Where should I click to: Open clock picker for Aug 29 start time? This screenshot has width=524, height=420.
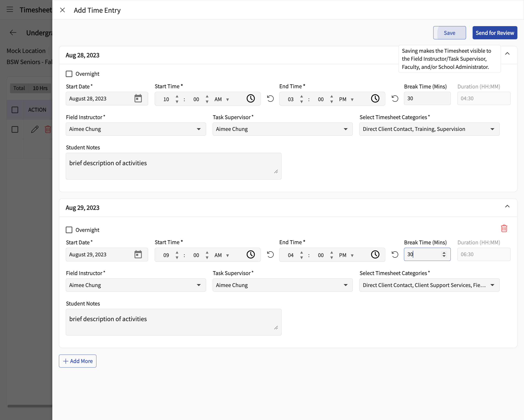click(251, 254)
